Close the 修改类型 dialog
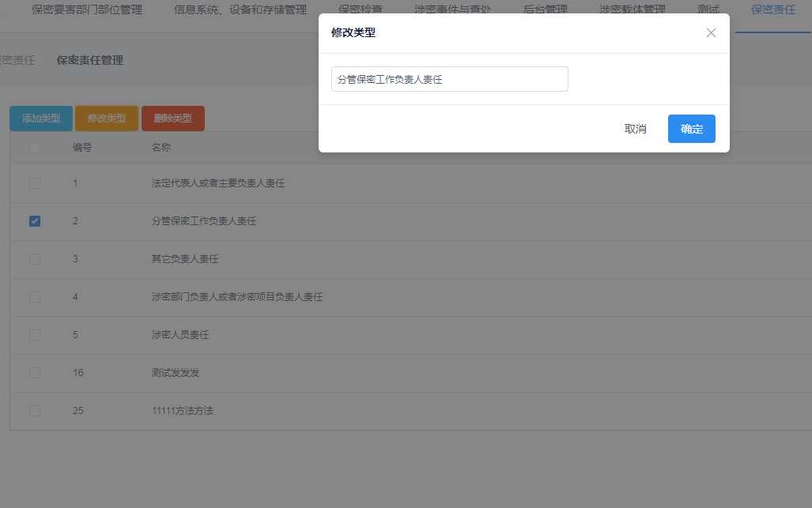The image size is (812, 508). tap(710, 32)
